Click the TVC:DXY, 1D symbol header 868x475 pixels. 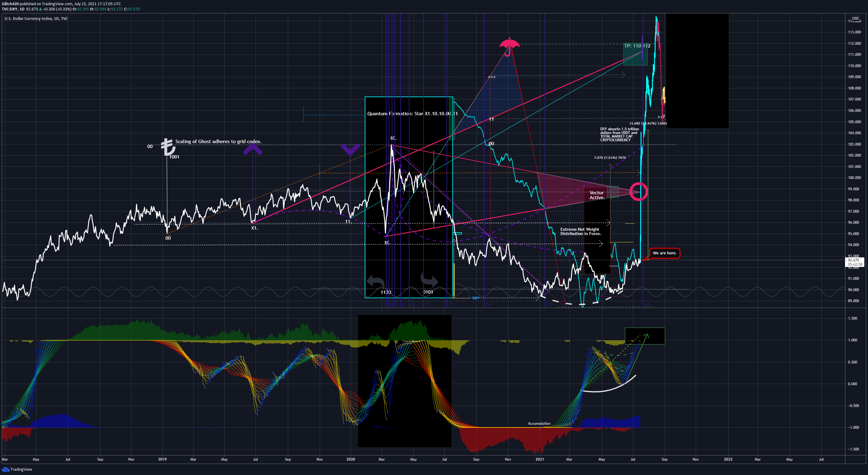click(x=13, y=9)
